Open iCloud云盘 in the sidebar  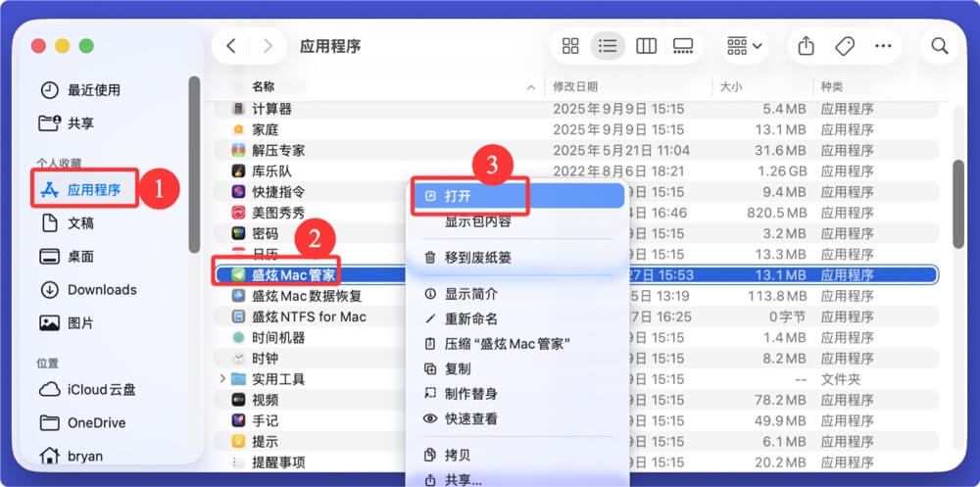(x=87, y=389)
